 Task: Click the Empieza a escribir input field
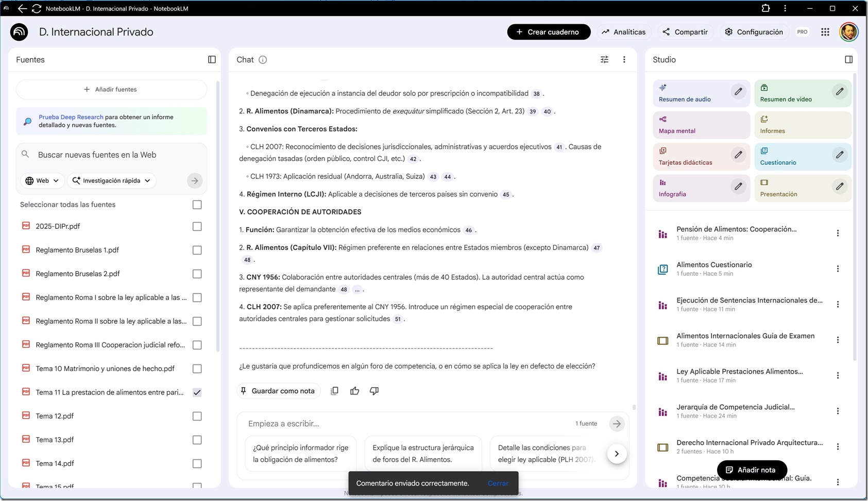click(x=361, y=423)
